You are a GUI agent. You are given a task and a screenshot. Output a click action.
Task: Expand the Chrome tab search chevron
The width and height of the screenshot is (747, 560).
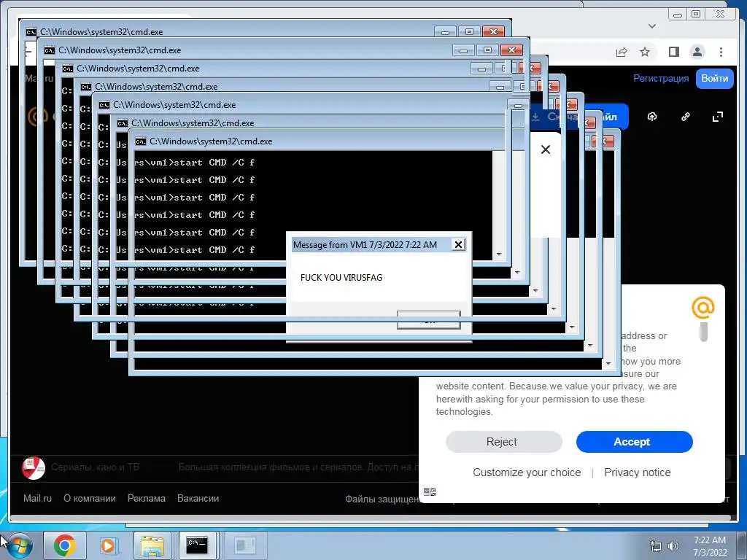tap(652, 26)
